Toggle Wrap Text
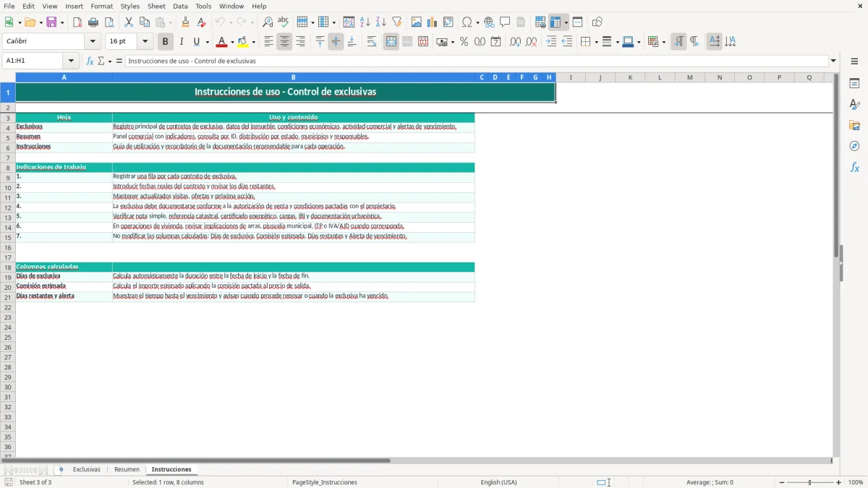Screen dimensions: 868x488 372,42
